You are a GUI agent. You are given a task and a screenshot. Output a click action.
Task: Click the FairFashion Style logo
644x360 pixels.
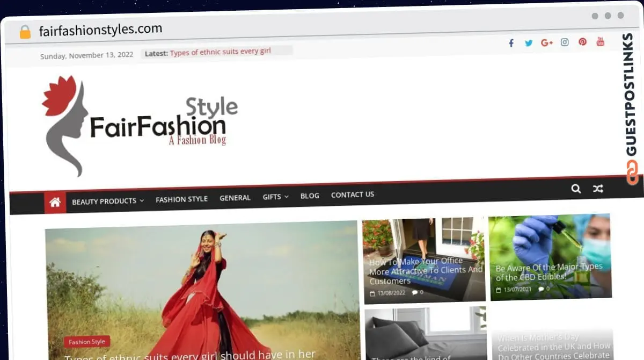[140, 126]
